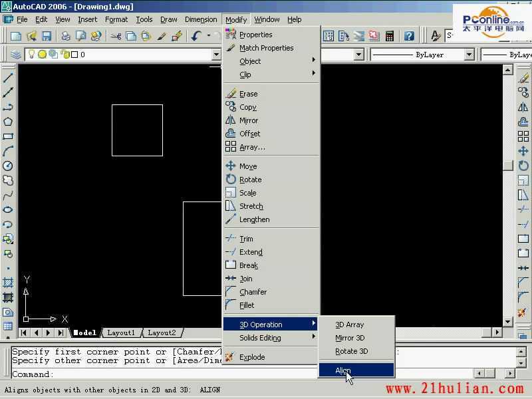Select Lengthen from Modify menu

click(271, 219)
